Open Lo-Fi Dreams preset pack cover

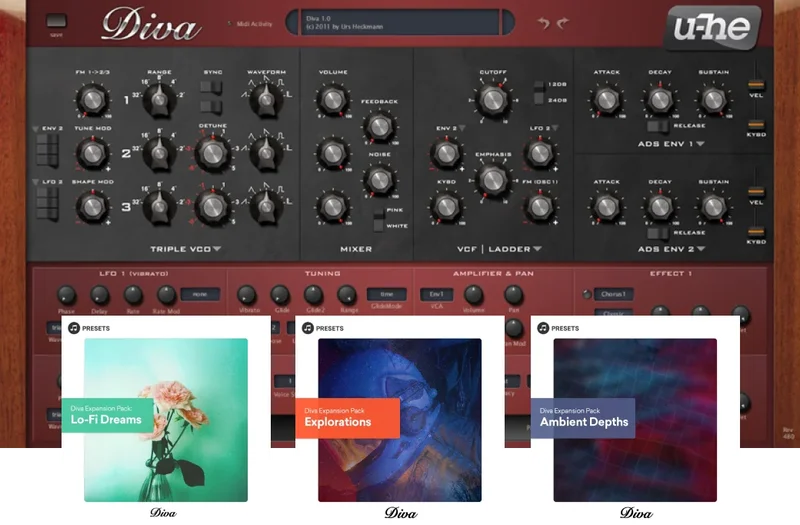click(x=166, y=420)
